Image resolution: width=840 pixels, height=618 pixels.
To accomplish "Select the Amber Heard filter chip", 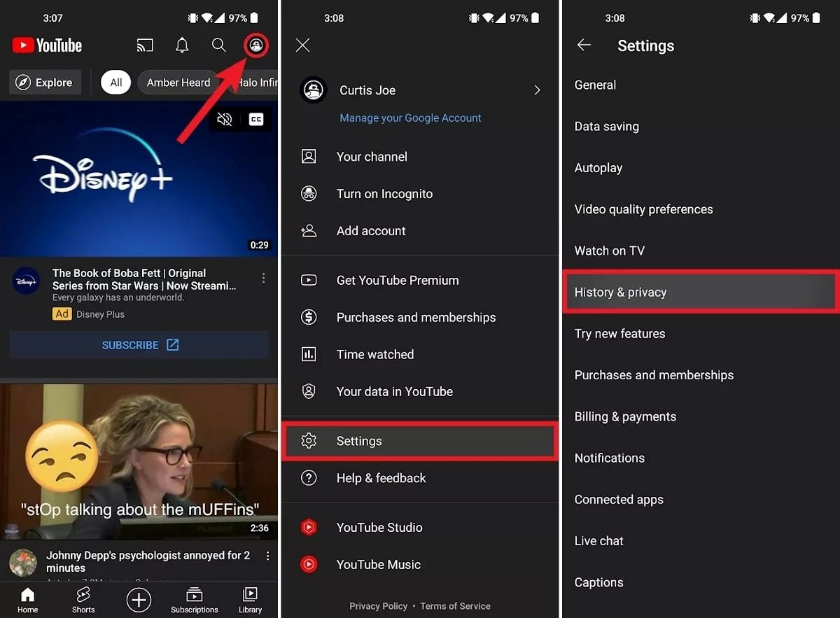I will [x=178, y=83].
